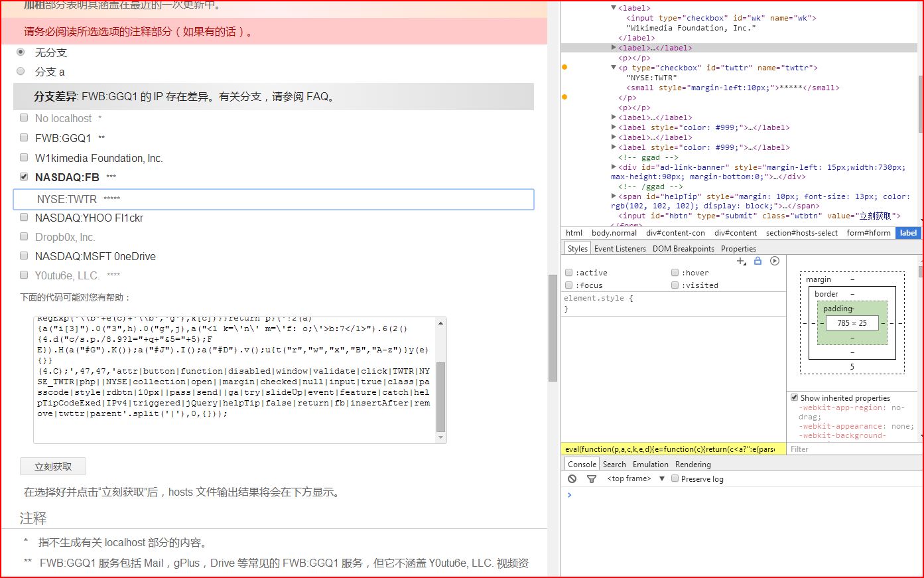Uncheck the NASDAQ:FB checkbox
This screenshot has height=578, width=924.
(x=24, y=177)
